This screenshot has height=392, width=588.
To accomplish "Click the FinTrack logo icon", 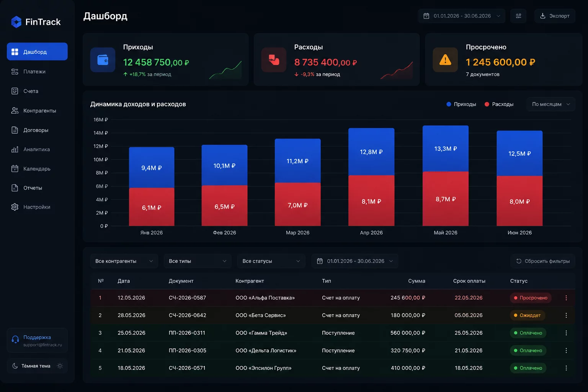I will click(16, 22).
